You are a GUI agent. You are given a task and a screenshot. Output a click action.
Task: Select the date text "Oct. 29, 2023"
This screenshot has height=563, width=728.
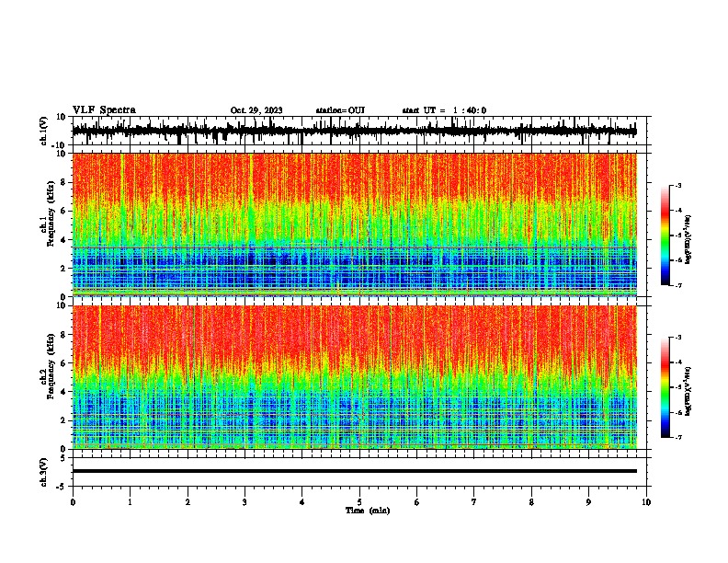pos(256,110)
